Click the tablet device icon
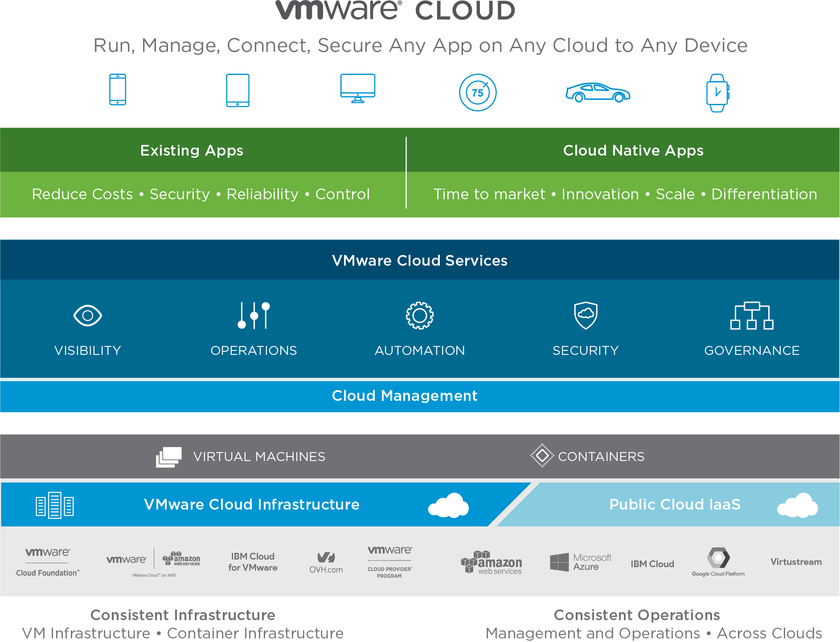The image size is (840, 642). 238,90
